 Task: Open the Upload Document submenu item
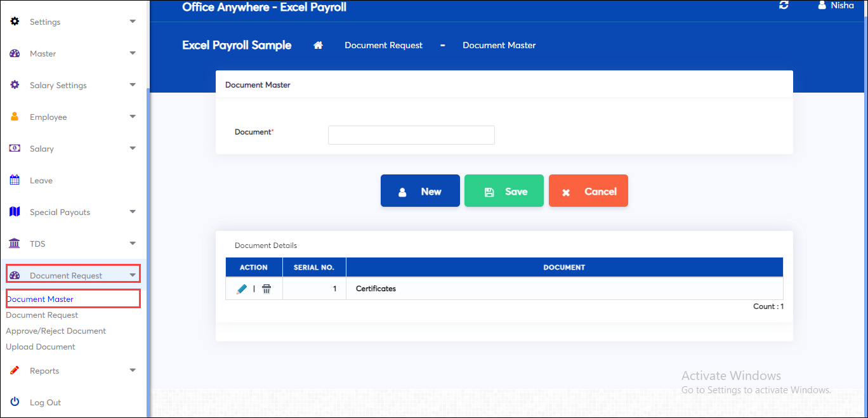tap(41, 346)
